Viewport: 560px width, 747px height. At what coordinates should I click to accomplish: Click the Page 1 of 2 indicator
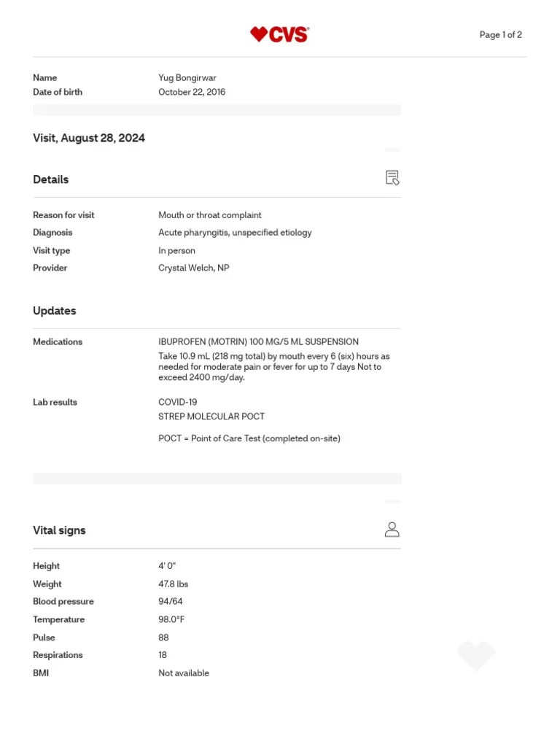click(500, 35)
